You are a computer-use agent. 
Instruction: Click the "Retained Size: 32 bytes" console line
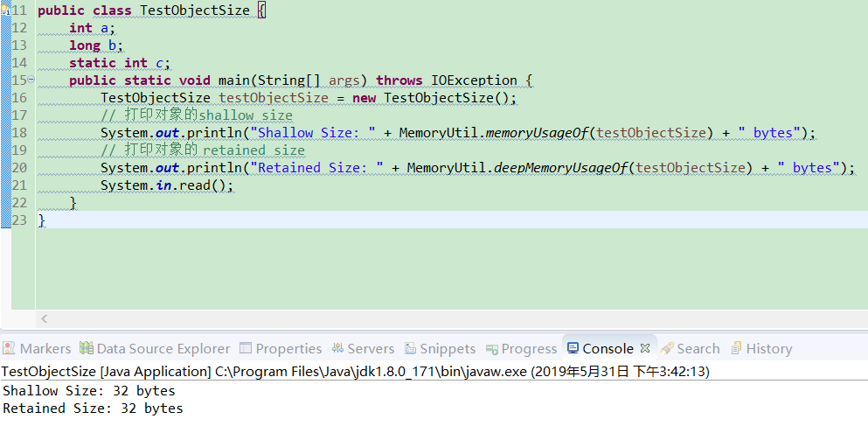click(93, 409)
